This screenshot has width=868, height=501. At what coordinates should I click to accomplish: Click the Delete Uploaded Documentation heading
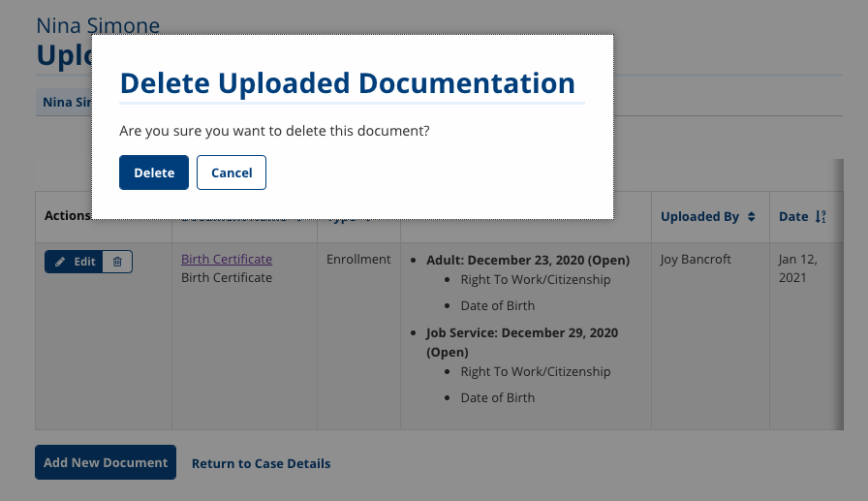(x=348, y=83)
